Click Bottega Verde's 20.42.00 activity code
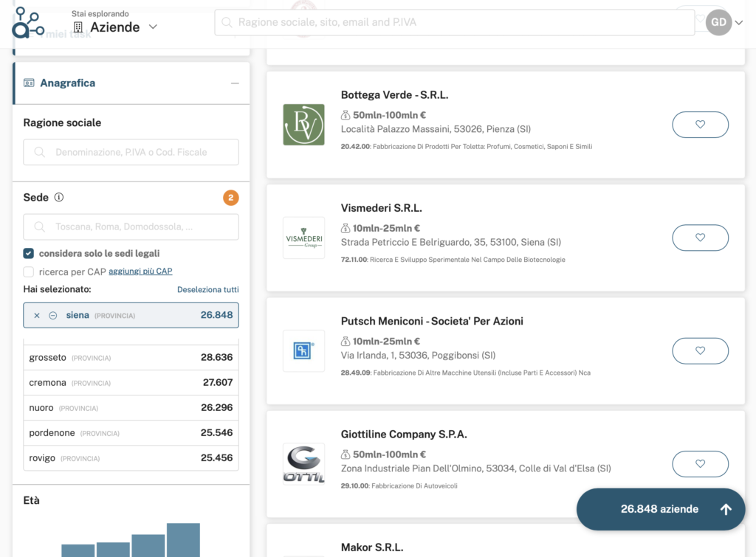The height and width of the screenshot is (557, 756). click(355, 147)
